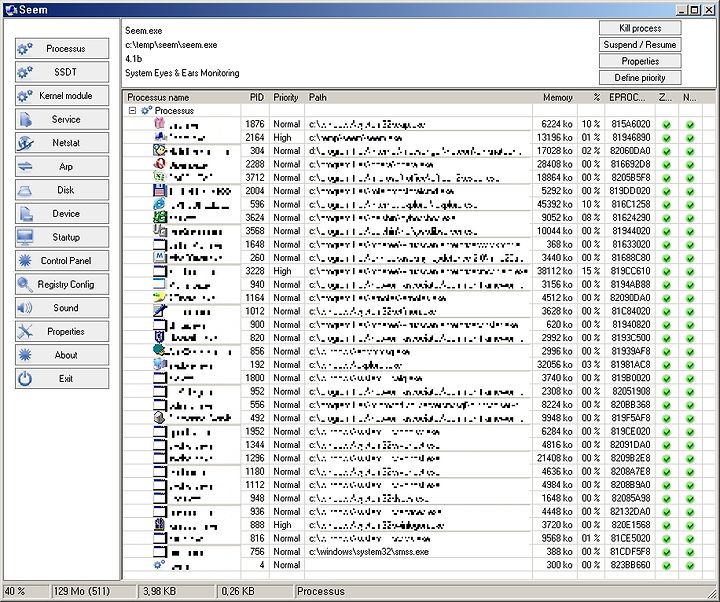
Task: Click icon of process with PID 492
Action: pyautogui.click(x=159, y=417)
